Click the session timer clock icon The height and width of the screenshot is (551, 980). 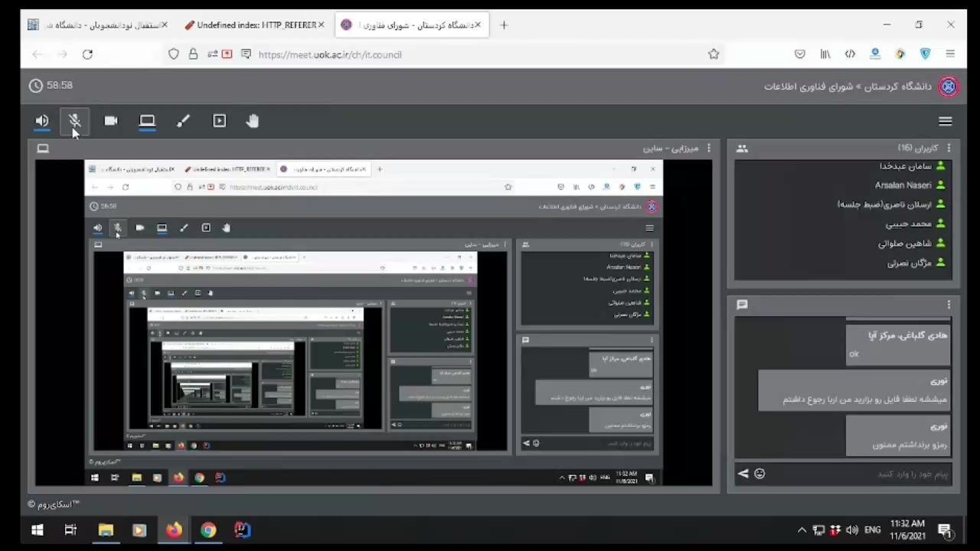pos(36,86)
